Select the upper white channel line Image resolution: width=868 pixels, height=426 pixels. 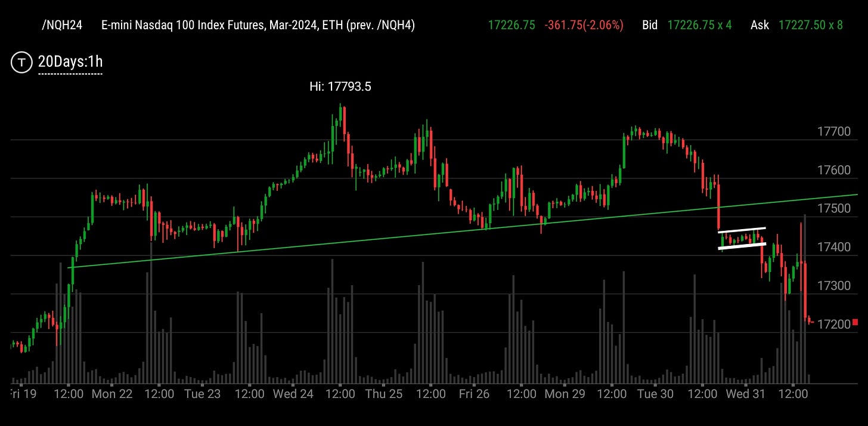(x=742, y=230)
